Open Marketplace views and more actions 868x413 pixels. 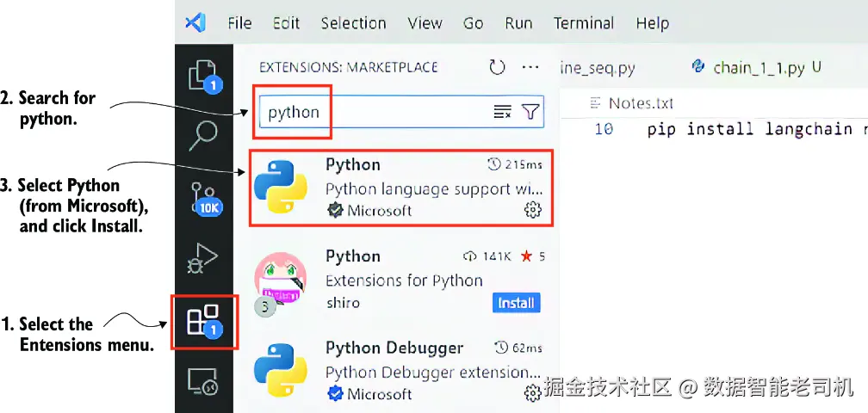[530, 67]
